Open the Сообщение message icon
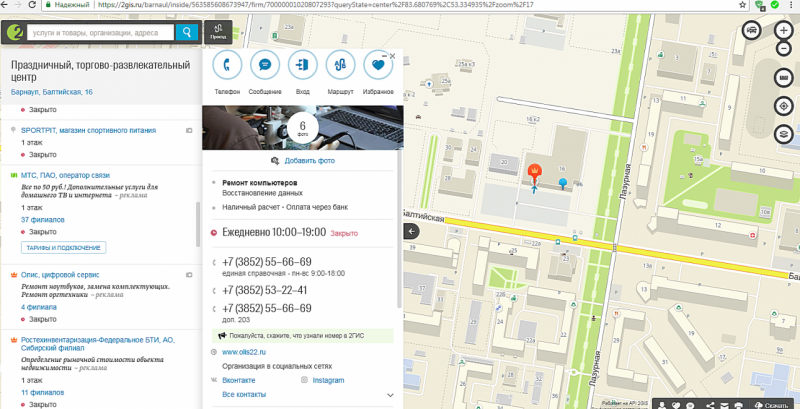This screenshot has height=409, width=800. click(x=265, y=65)
